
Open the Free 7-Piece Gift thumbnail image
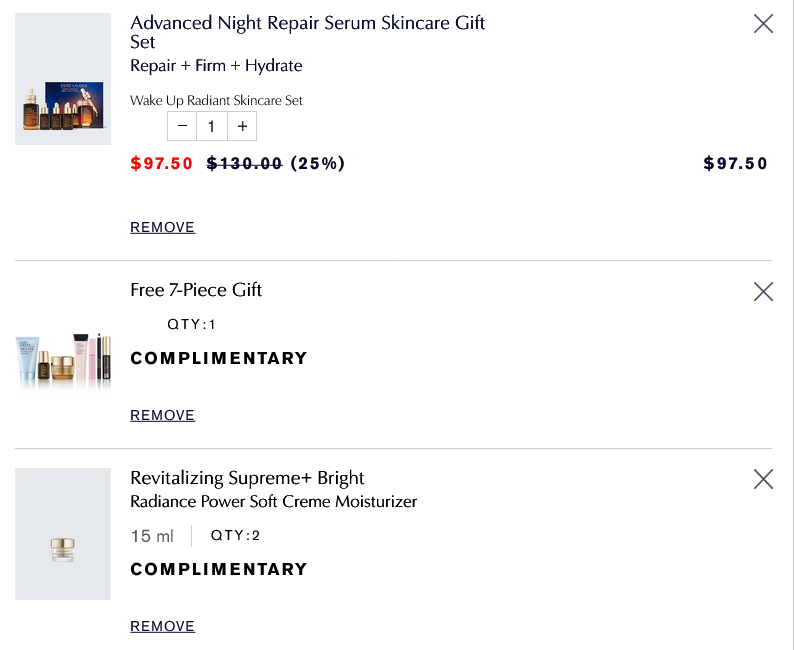(x=63, y=358)
